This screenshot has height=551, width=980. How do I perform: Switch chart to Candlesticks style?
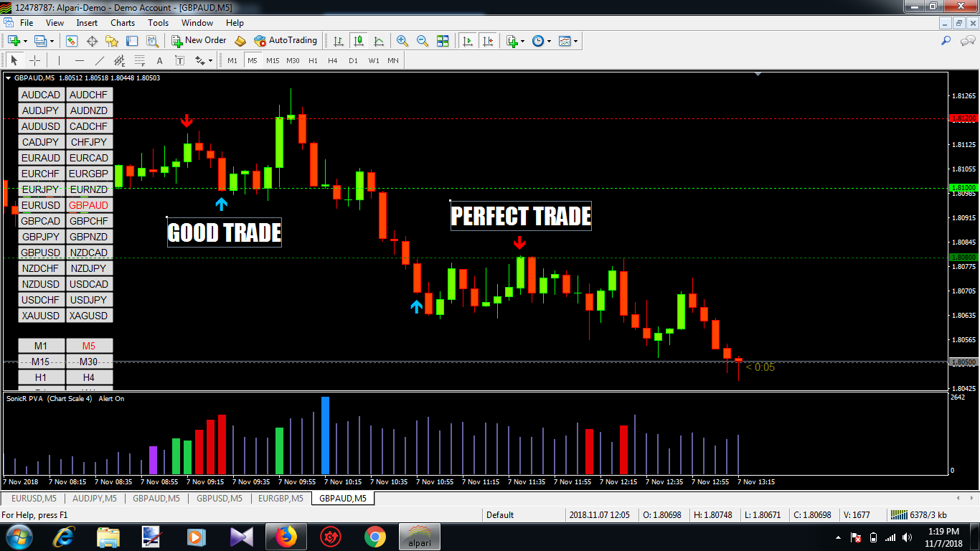358,41
